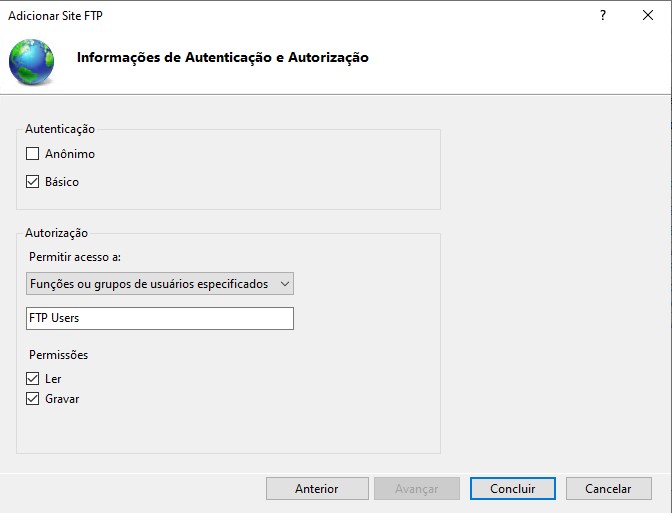The width and height of the screenshot is (672, 513).
Task: Cancel the FTP site setup
Action: coord(608,489)
